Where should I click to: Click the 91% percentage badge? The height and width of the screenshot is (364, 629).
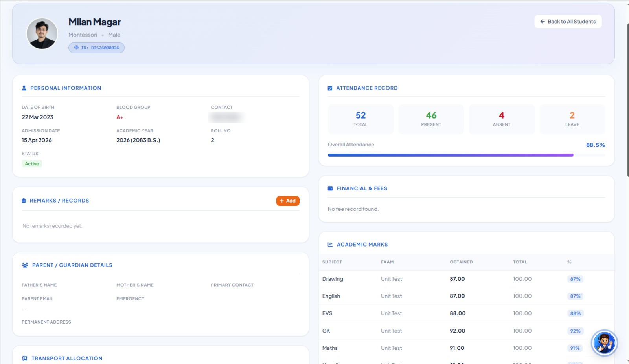(575, 348)
